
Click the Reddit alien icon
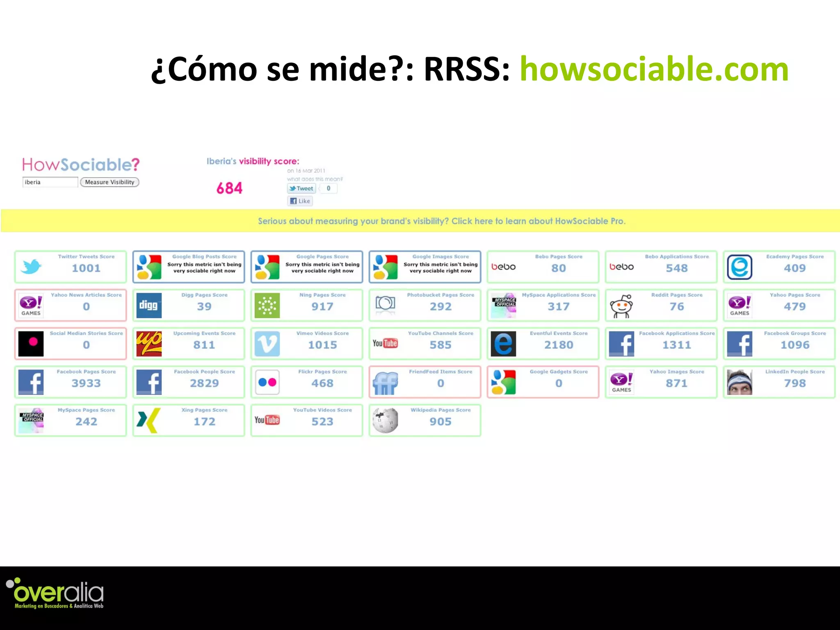(x=621, y=306)
